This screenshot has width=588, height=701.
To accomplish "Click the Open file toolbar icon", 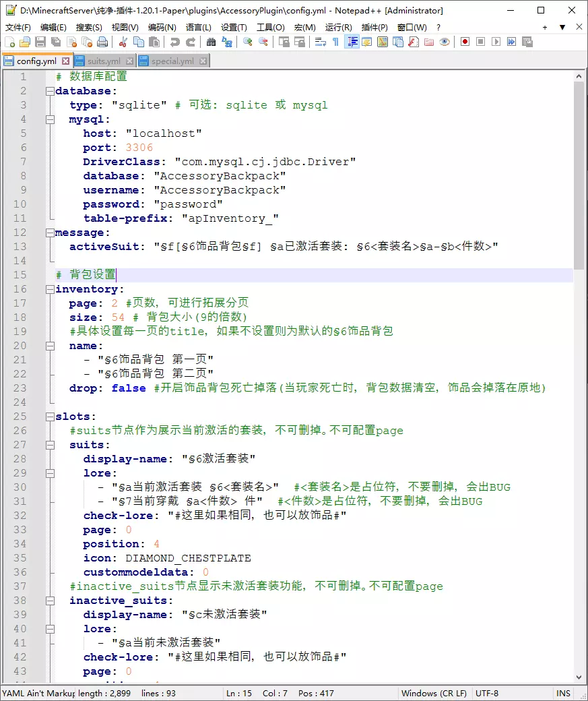I will 25,42.
